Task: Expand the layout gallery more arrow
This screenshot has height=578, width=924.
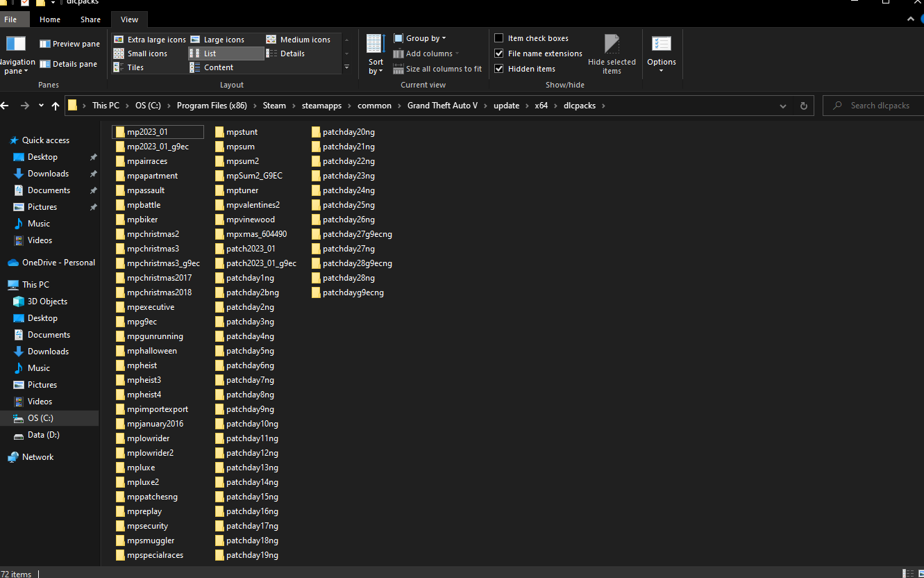Action: 346,67
